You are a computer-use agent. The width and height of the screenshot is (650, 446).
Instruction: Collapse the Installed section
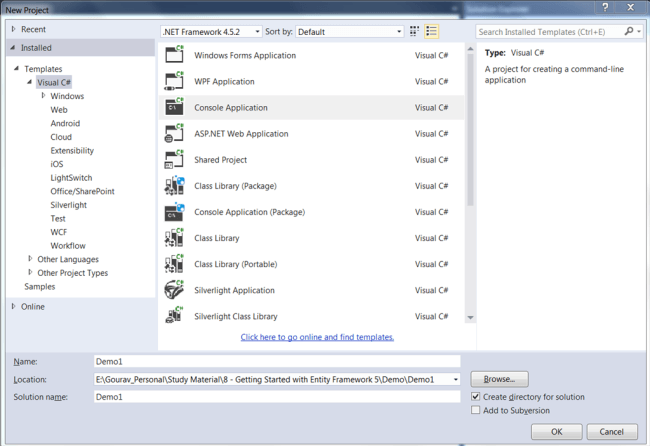(x=13, y=48)
